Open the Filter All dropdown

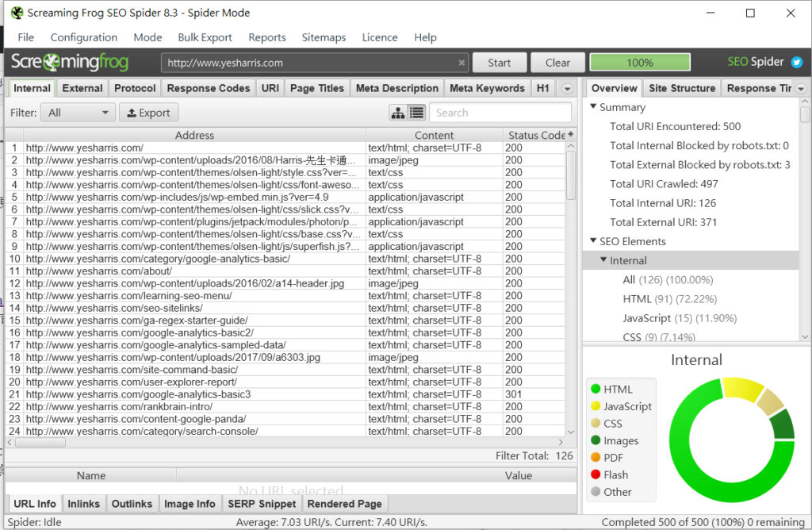pos(78,113)
